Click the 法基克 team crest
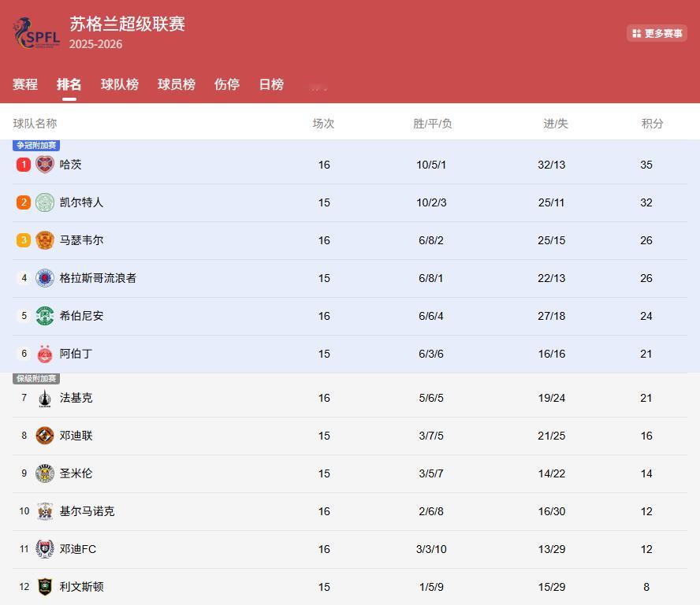700x605 pixels. click(45, 398)
